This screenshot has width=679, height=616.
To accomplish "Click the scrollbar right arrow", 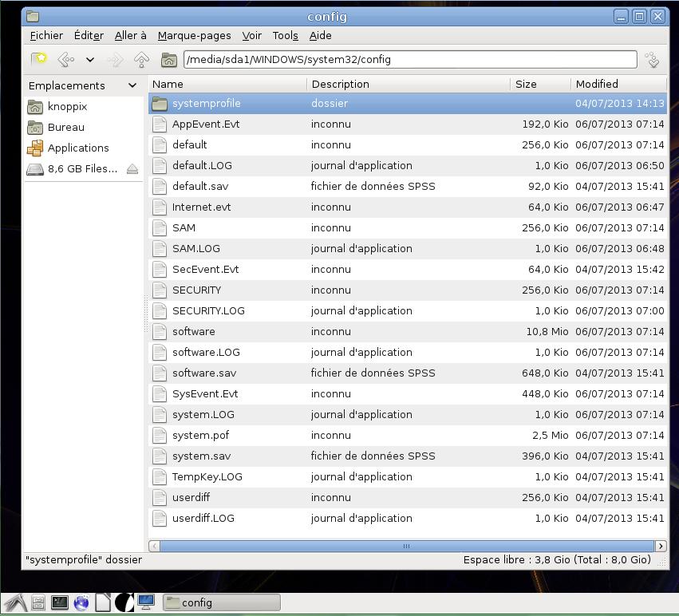I will tap(661, 546).
